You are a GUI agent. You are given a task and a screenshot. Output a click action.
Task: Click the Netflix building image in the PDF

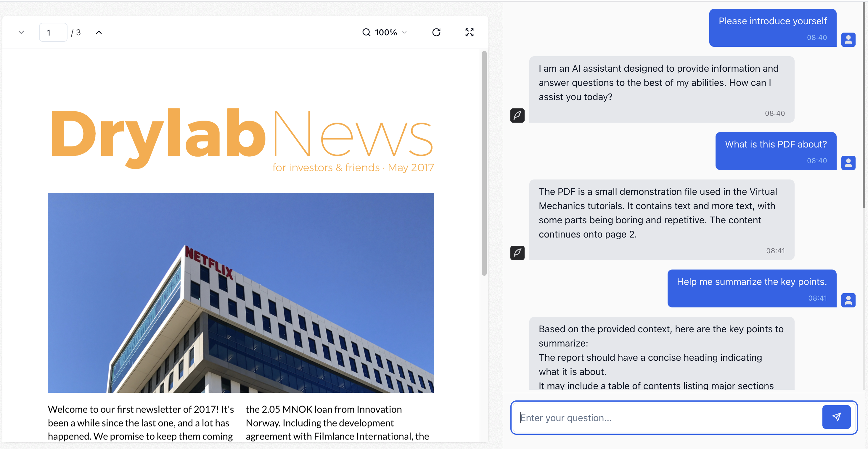tap(241, 293)
